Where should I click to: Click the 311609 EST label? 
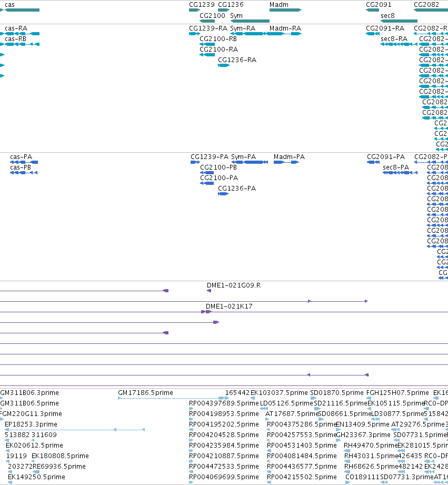[44, 435]
